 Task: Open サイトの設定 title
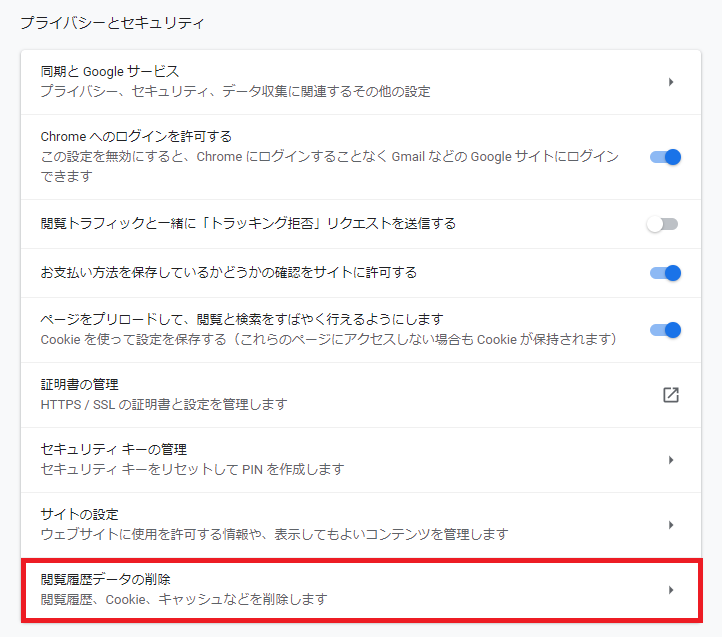click(80, 514)
